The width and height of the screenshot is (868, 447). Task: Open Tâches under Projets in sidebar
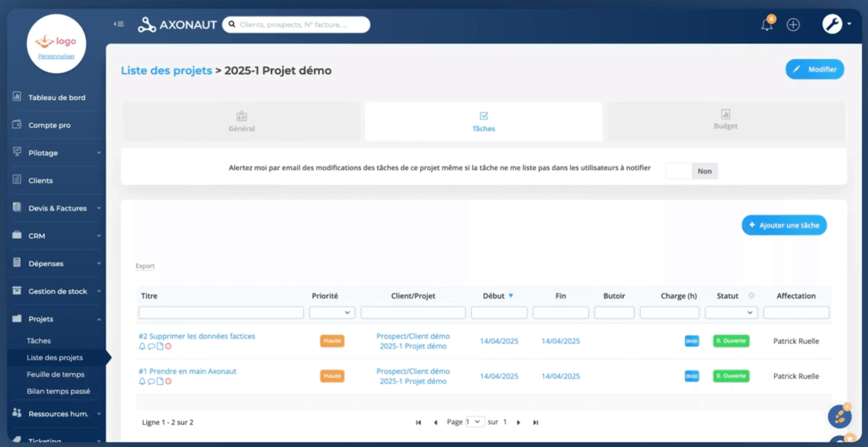click(39, 341)
